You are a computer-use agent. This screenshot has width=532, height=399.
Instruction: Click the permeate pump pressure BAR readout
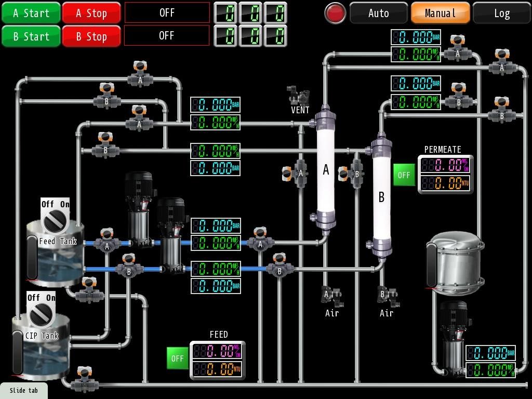click(490, 353)
